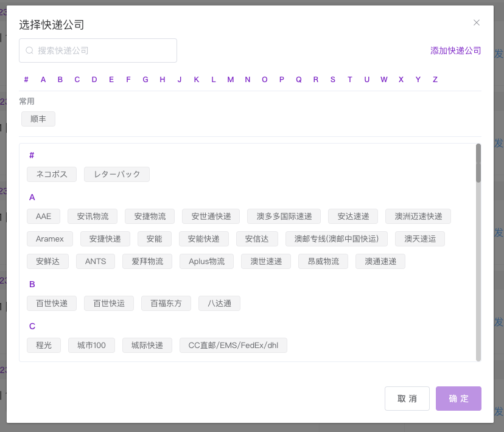Jump to the # index section
The height and width of the screenshot is (432, 504).
26,79
